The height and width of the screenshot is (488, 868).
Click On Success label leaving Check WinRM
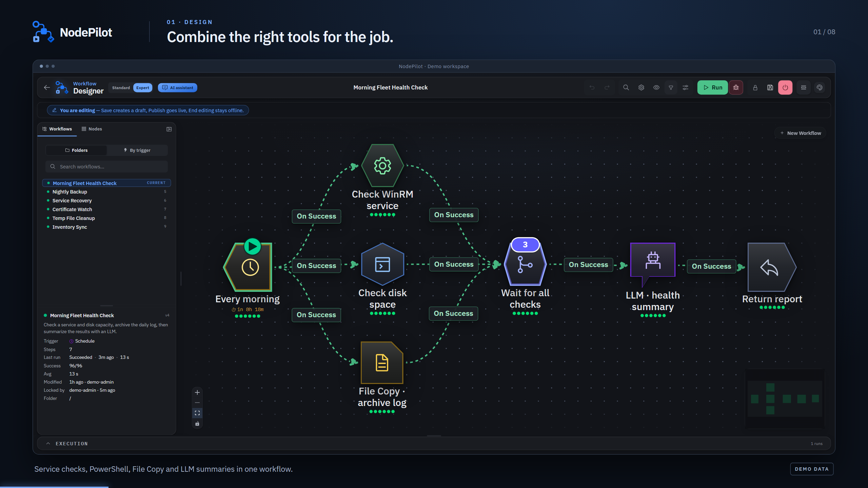tap(454, 215)
